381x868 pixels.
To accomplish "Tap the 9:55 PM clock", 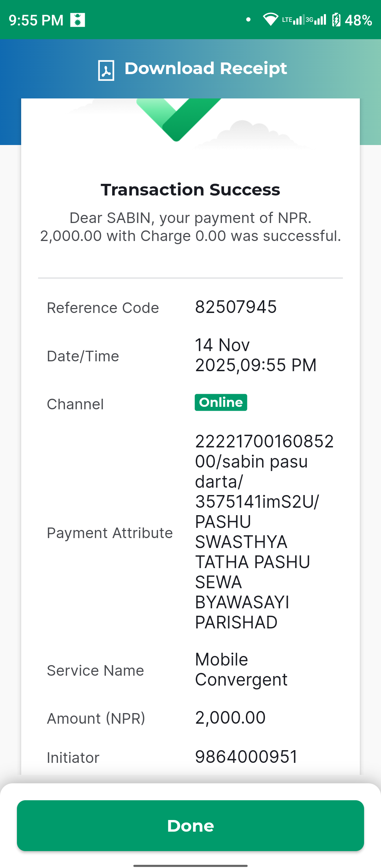I will [36, 20].
